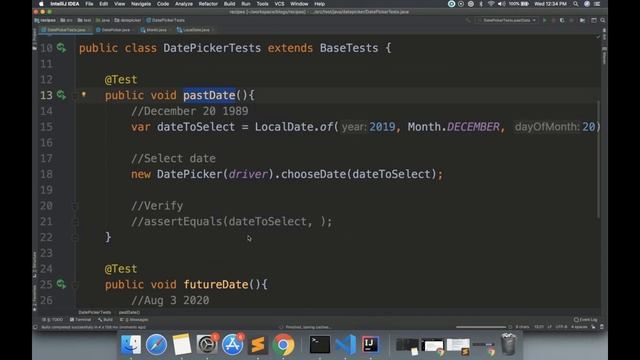Viewport: 640px width, 360px height.
Task: Click the pastDate() breadcrumb at the editor bottom
Action: pos(129,312)
